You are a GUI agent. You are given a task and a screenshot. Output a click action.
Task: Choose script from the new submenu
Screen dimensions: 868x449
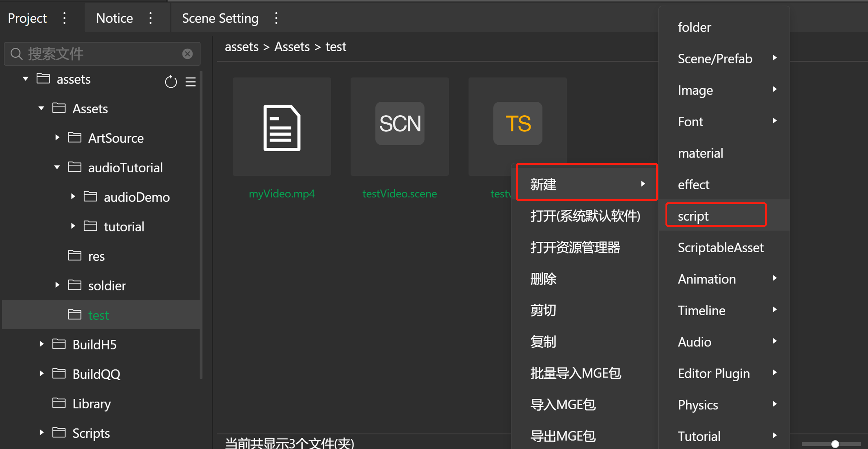(693, 216)
